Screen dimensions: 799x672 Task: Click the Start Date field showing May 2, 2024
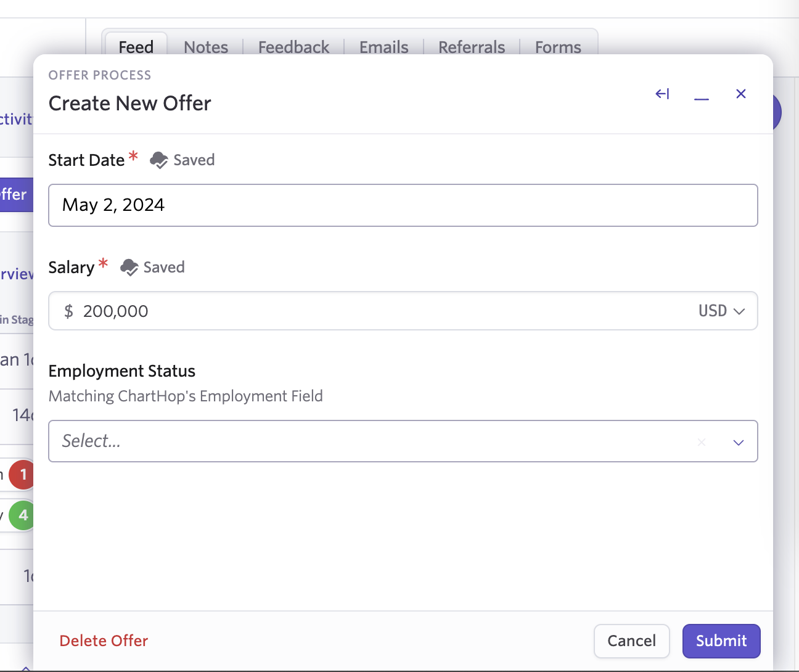pyautogui.click(x=403, y=205)
